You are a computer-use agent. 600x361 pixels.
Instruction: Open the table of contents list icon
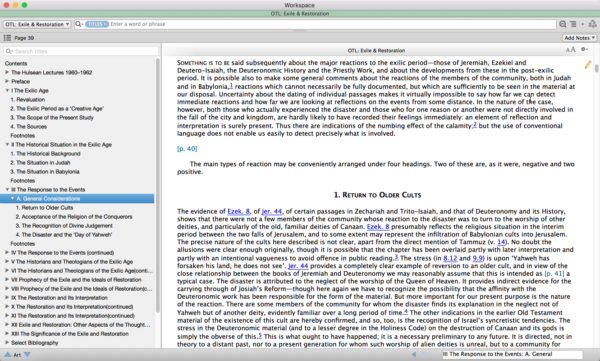click(x=573, y=24)
